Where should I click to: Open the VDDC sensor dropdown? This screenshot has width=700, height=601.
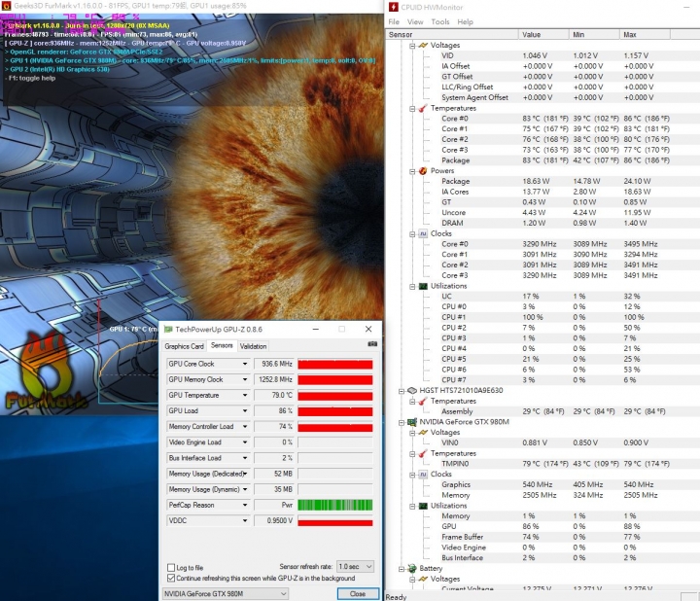245,520
